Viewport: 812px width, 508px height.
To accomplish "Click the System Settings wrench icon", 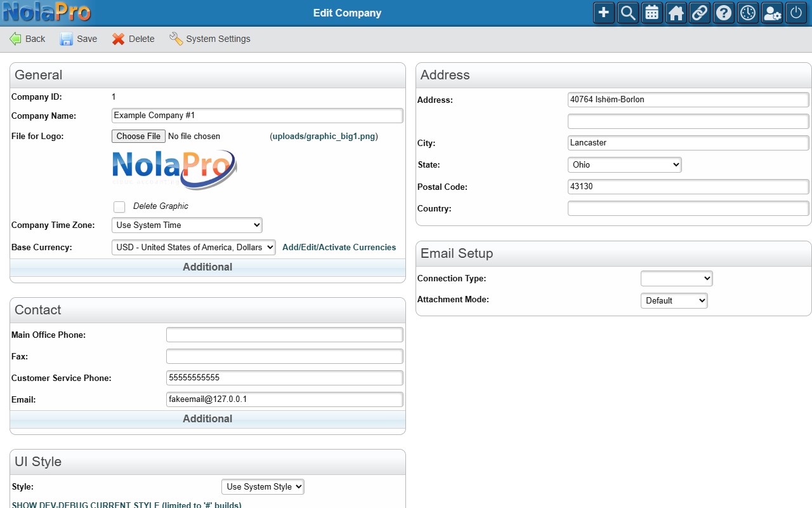I will 176,39.
